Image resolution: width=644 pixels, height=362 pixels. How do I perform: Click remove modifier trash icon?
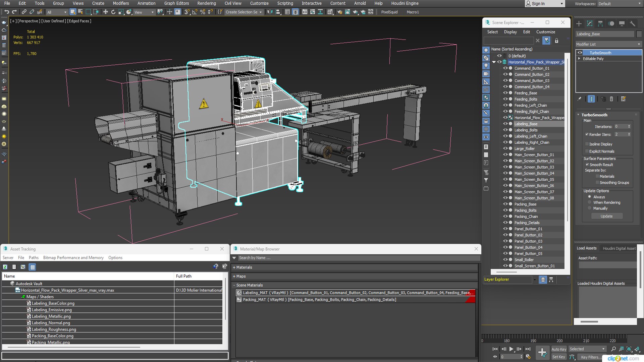click(611, 99)
